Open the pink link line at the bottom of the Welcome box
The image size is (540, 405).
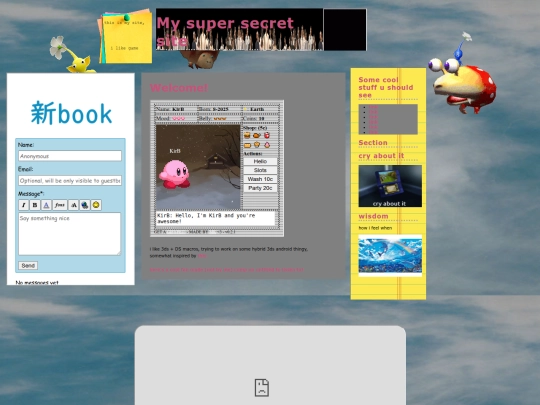coord(227,270)
